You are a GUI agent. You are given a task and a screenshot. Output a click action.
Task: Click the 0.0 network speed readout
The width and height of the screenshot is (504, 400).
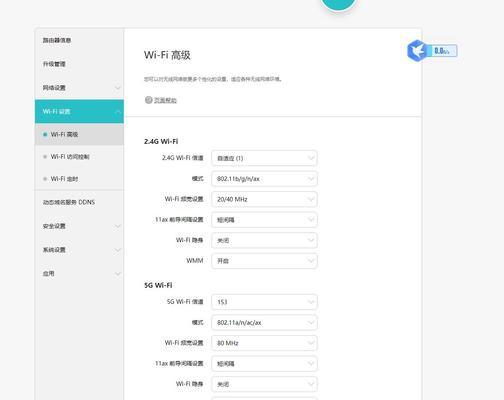pyautogui.click(x=442, y=51)
